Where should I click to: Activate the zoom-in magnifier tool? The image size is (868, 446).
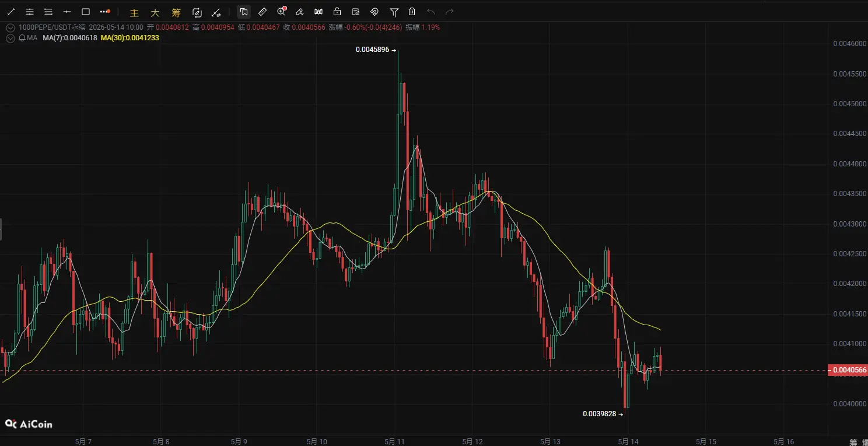(x=282, y=12)
